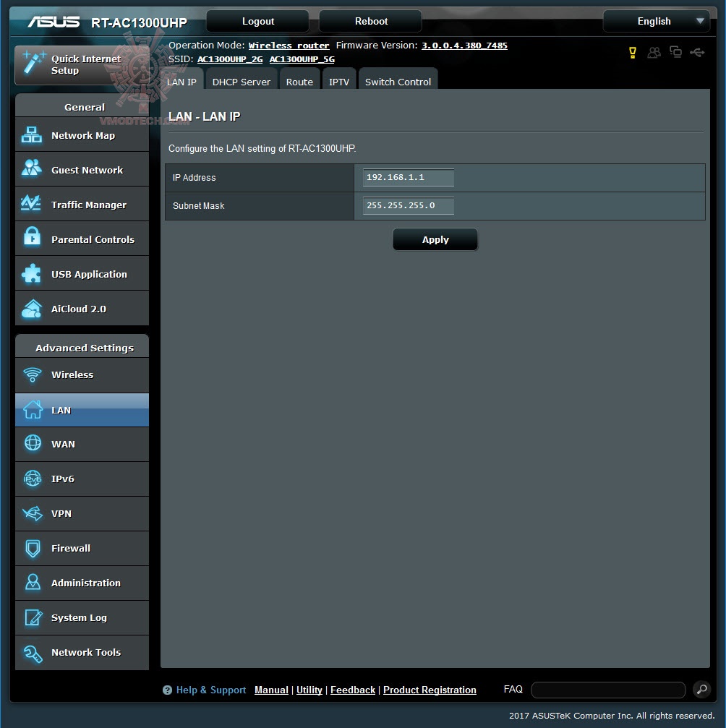Click the LAN - LAN IP heading
The height and width of the screenshot is (728, 726).
[205, 116]
